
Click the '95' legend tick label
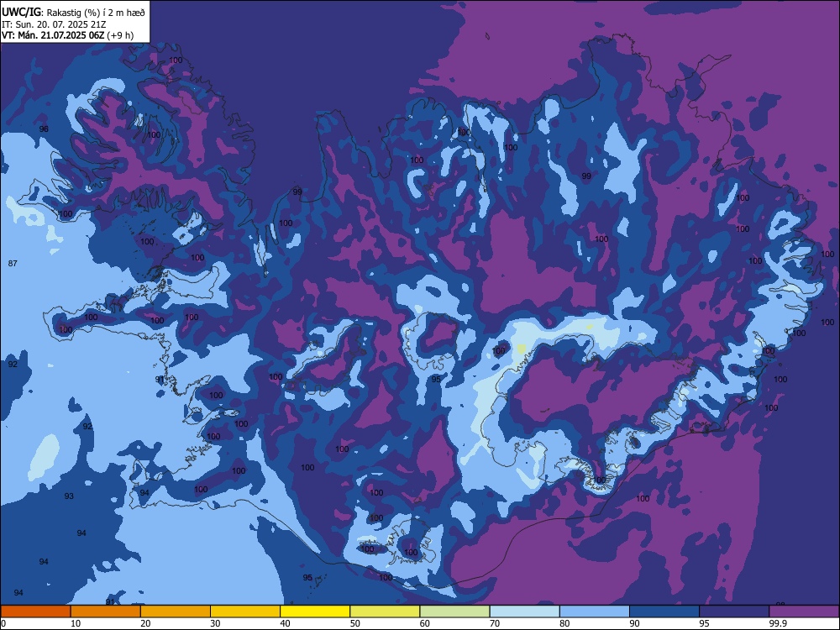[704, 623]
